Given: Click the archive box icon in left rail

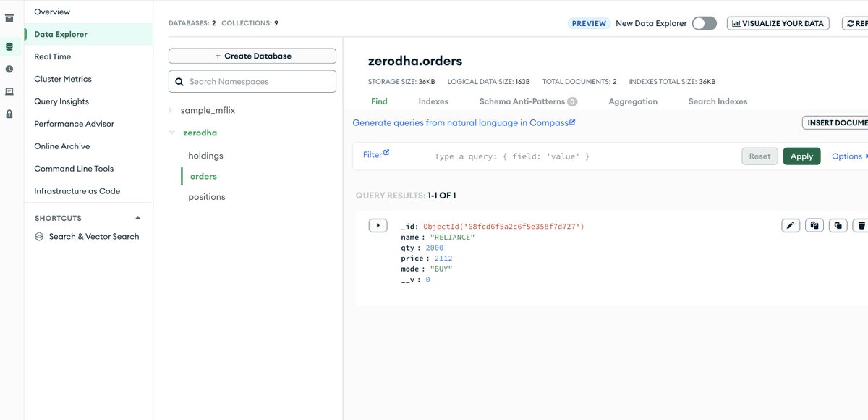Looking at the screenshot, I should [9, 18].
